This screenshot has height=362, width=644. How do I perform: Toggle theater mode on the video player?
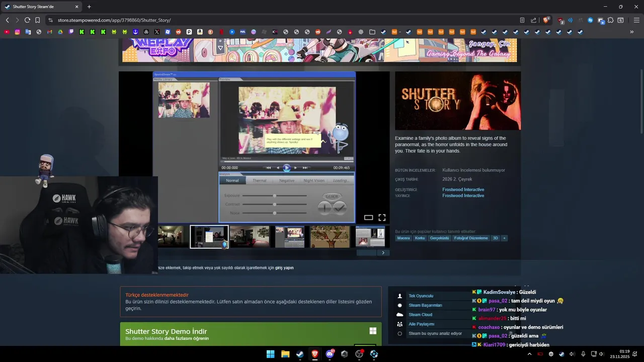pos(368,217)
